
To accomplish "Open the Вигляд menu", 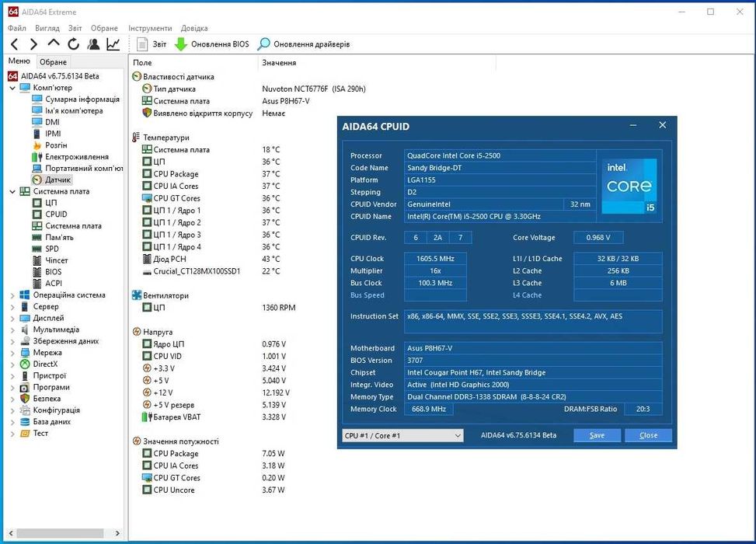I will (47, 28).
